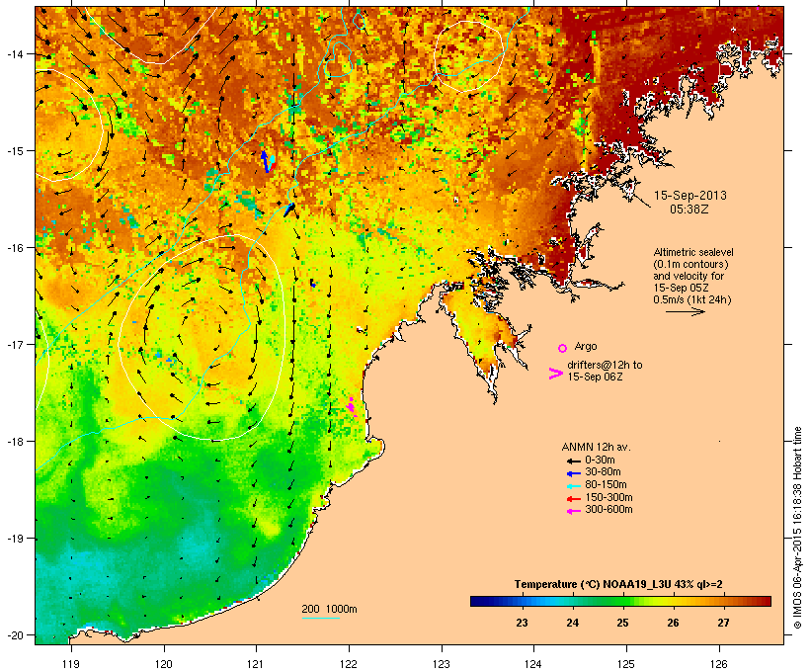Click the latitude axis label -17
810x672 pixels.
14,344
